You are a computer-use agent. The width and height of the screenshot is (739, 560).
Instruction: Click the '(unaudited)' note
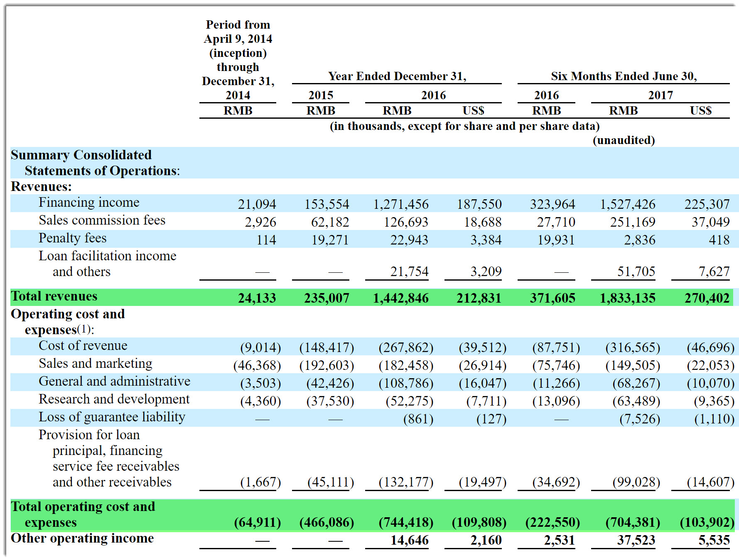pos(624,140)
